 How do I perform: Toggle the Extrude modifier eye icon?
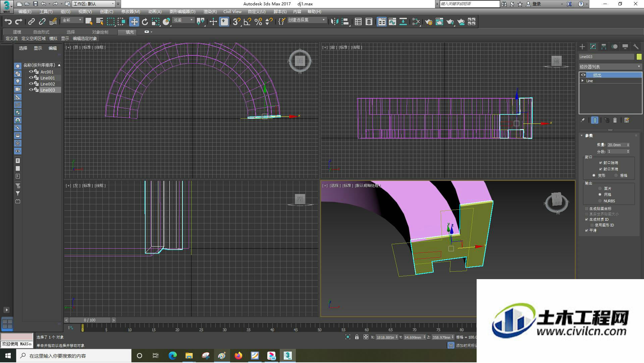point(583,75)
